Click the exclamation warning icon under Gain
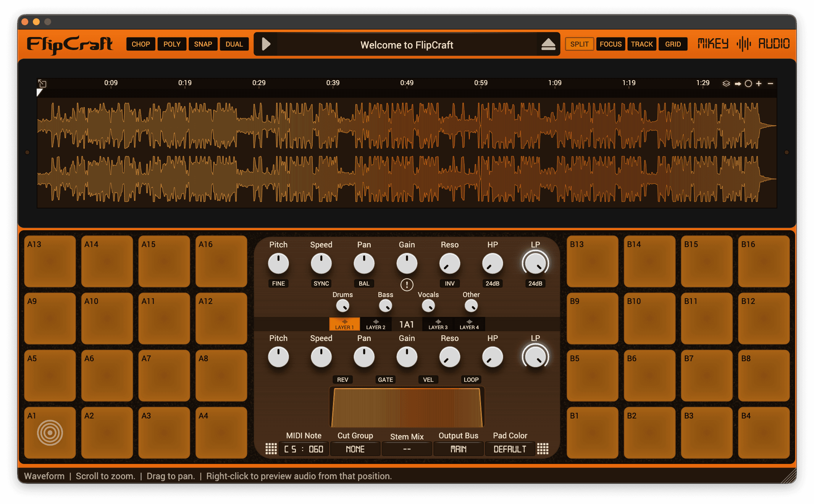This screenshot has width=814, height=504. [407, 284]
